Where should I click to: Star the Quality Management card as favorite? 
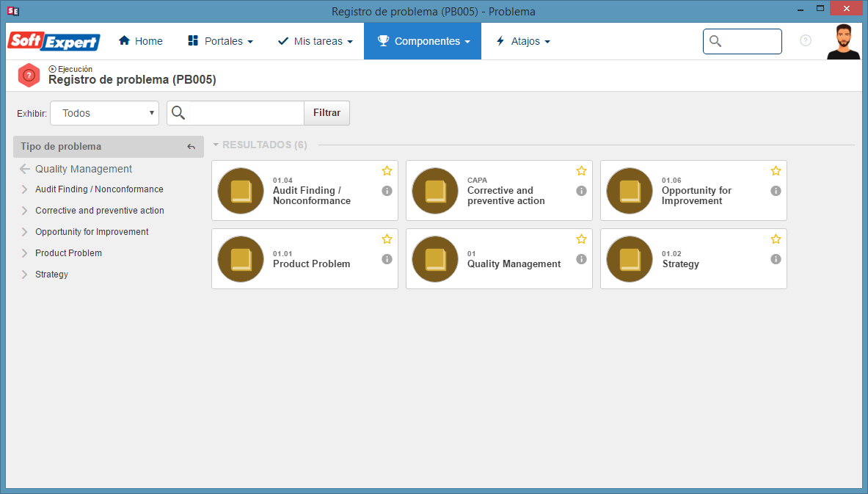(x=581, y=239)
